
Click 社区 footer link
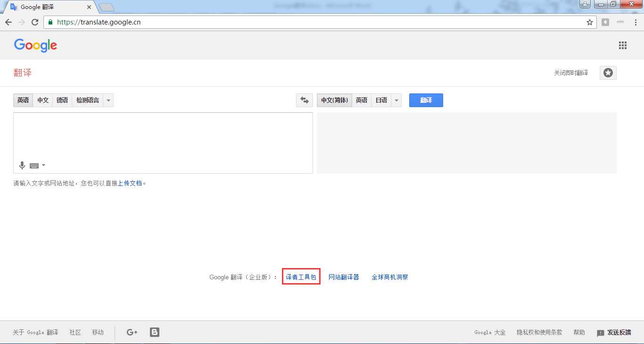(75, 332)
